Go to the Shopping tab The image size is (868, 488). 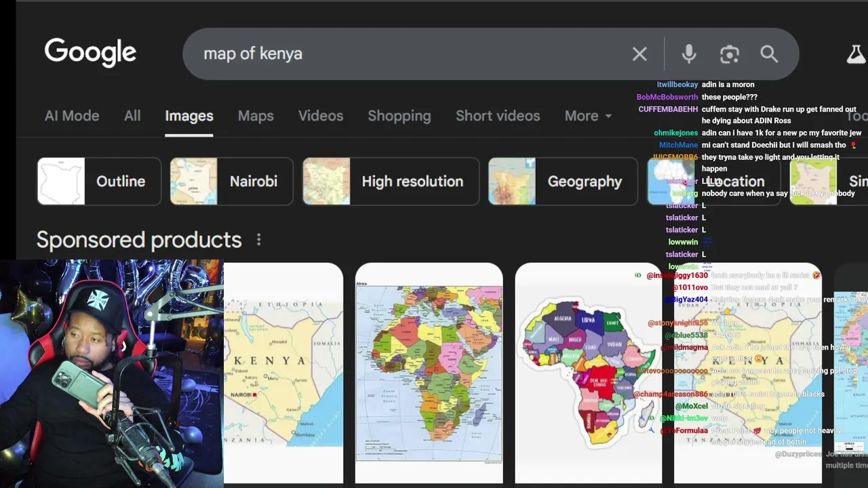399,116
